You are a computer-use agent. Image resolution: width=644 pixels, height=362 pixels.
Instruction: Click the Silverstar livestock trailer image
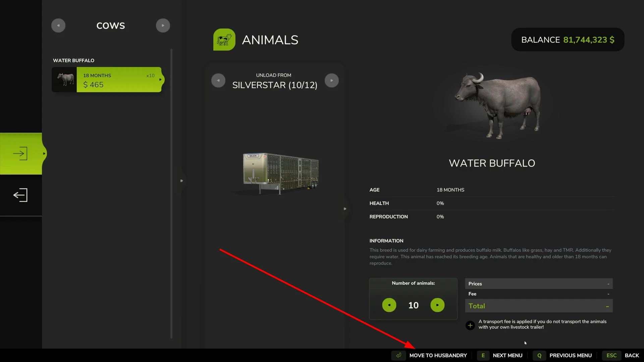click(280, 173)
